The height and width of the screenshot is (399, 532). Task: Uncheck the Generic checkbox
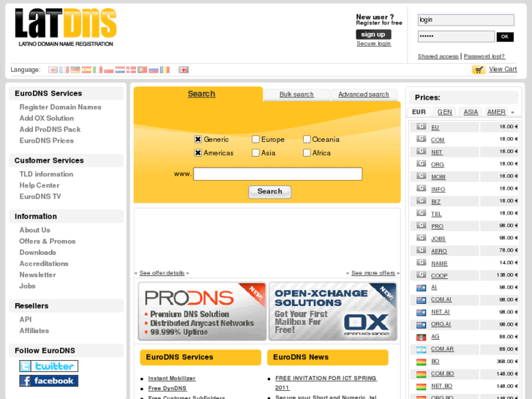[x=198, y=139]
